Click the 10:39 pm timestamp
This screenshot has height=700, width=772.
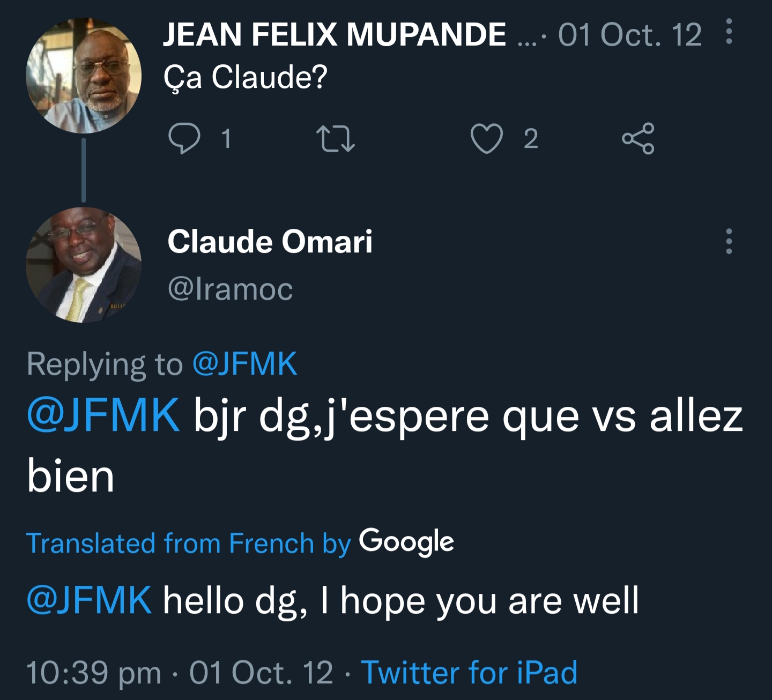[94, 673]
